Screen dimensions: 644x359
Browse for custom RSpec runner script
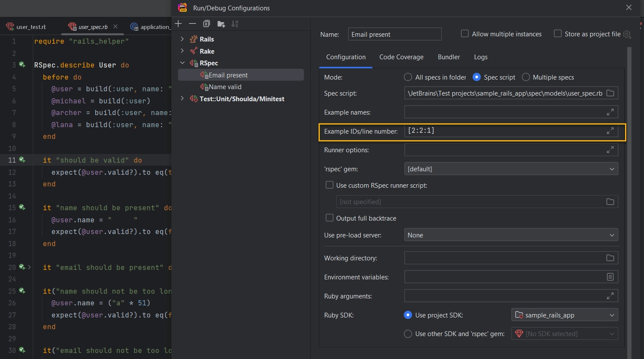[x=610, y=202]
